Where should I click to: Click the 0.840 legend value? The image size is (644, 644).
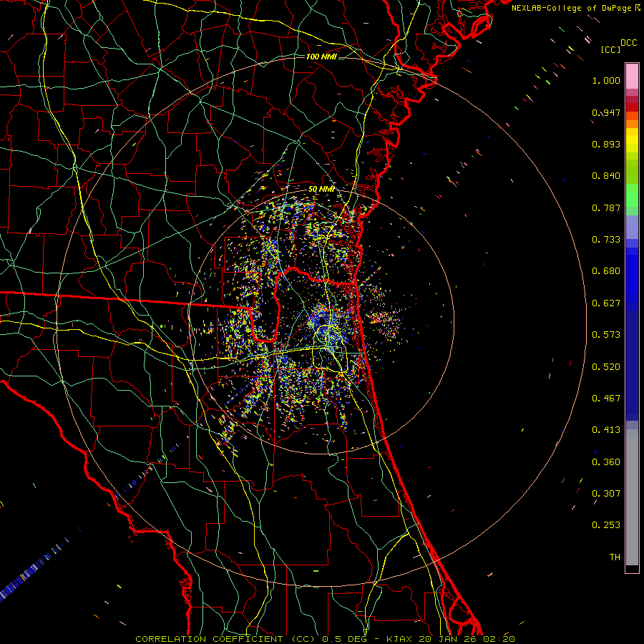click(606, 176)
